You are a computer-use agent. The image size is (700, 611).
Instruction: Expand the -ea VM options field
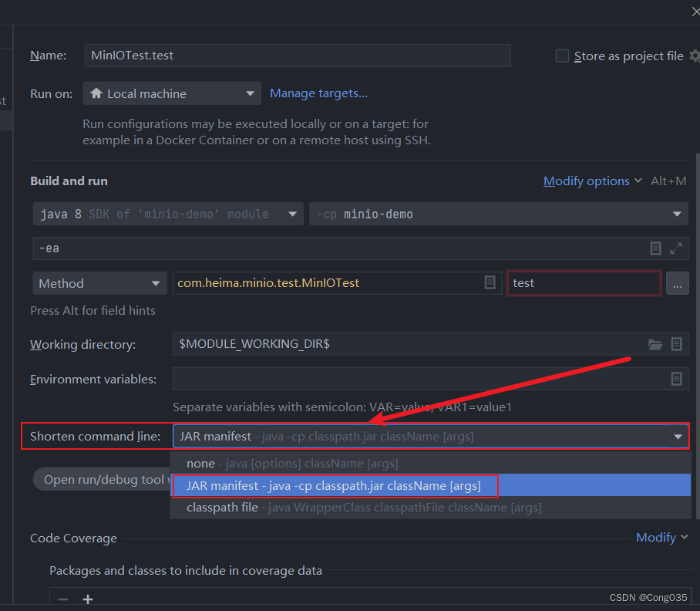click(676, 248)
